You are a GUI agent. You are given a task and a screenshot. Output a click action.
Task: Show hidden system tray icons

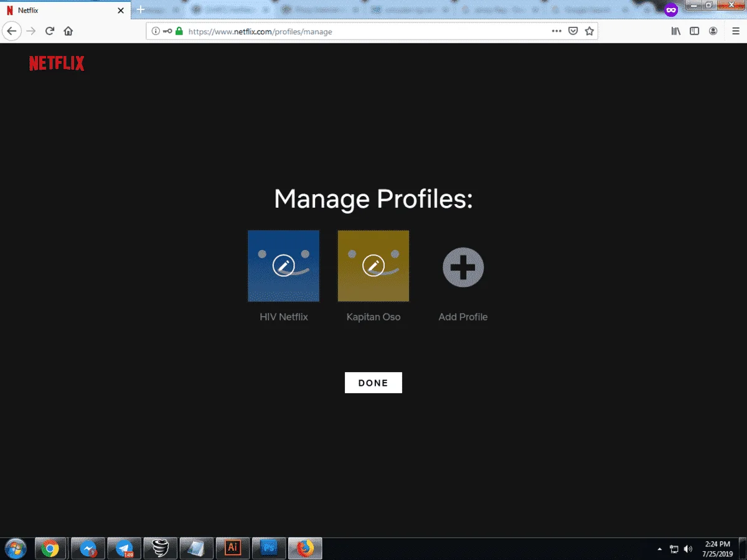tap(660, 549)
